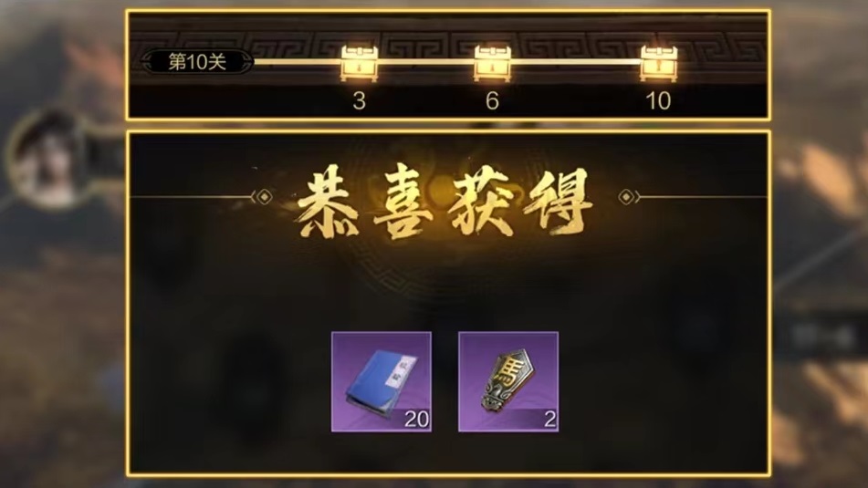Click the quantity 2 on horse token
Viewport: 868px width, 488px height.
549,419
